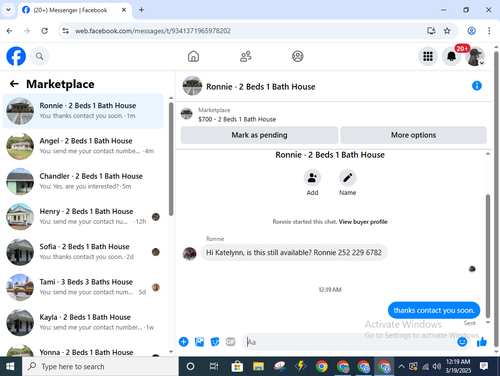Image resolution: width=500 pixels, height=376 pixels.
Task: Attach a file using photo icon
Action: [199, 342]
